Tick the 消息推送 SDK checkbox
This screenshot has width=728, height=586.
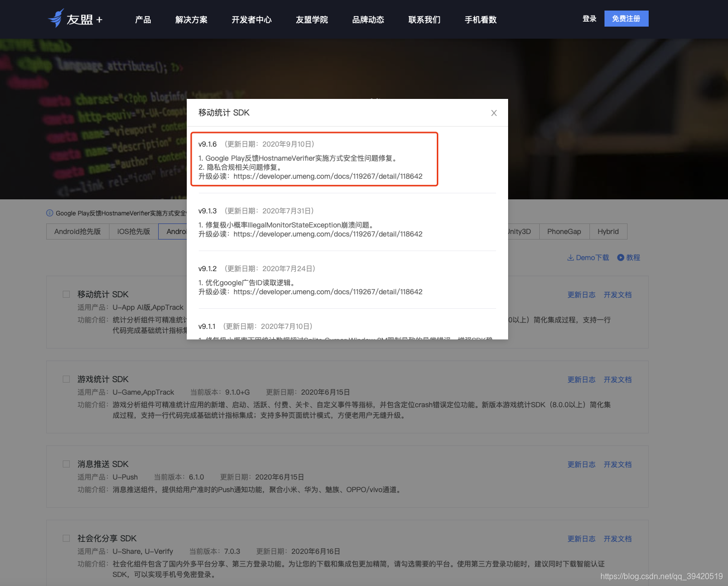tap(66, 464)
